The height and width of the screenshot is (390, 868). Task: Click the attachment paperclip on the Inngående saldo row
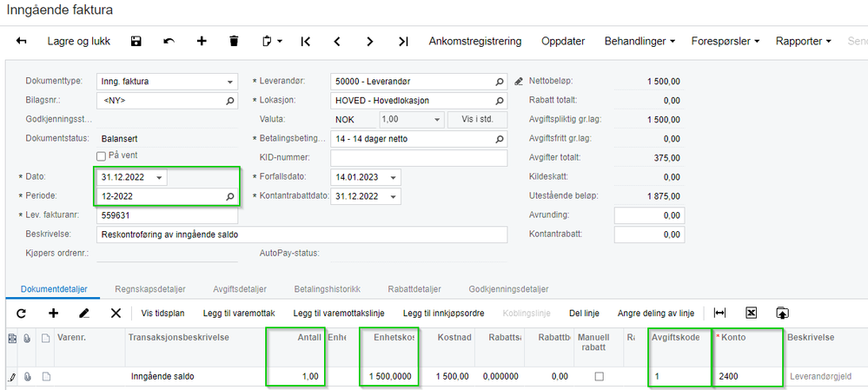pos(28,377)
